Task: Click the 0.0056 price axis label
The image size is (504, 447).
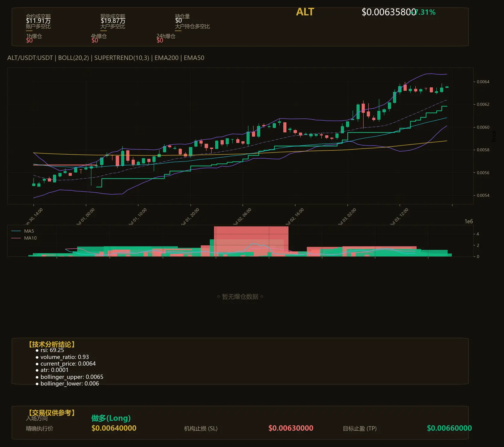Action: click(483, 173)
